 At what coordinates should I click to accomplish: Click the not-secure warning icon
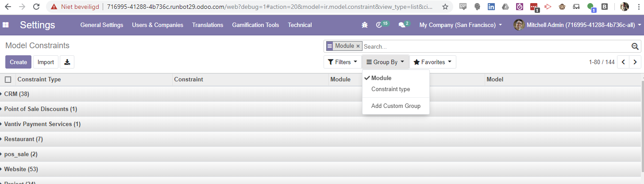54,7
